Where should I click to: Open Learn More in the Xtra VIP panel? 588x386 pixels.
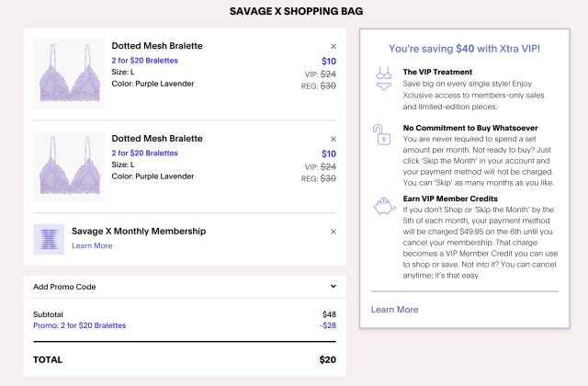click(x=394, y=310)
